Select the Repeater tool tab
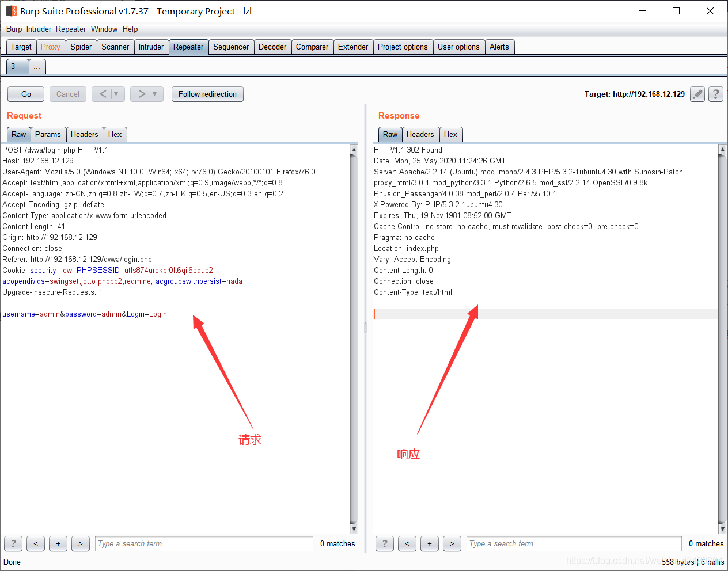This screenshot has height=571, width=728. [x=188, y=47]
